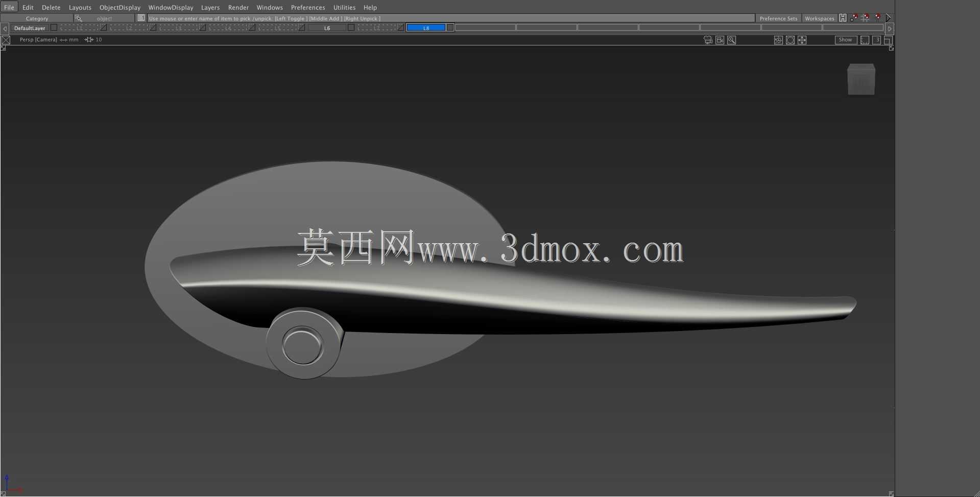Click the ViewCube in the viewport
Image resolution: width=980 pixels, height=497 pixels.
click(861, 79)
